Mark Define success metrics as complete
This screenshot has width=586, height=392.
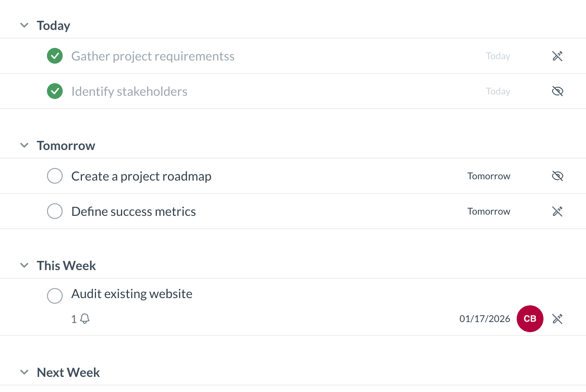pyautogui.click(x=55, y=211)
